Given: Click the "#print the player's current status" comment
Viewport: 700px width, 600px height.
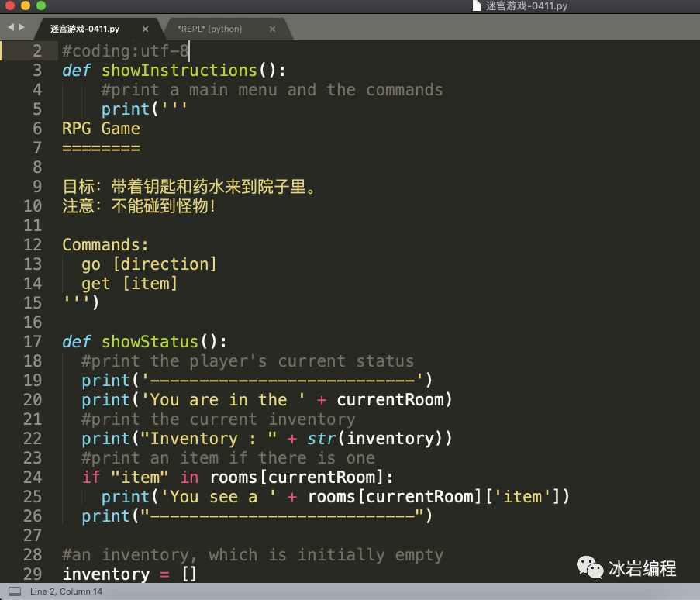Looking at the screenshot, I should click(x=248, y=361).
